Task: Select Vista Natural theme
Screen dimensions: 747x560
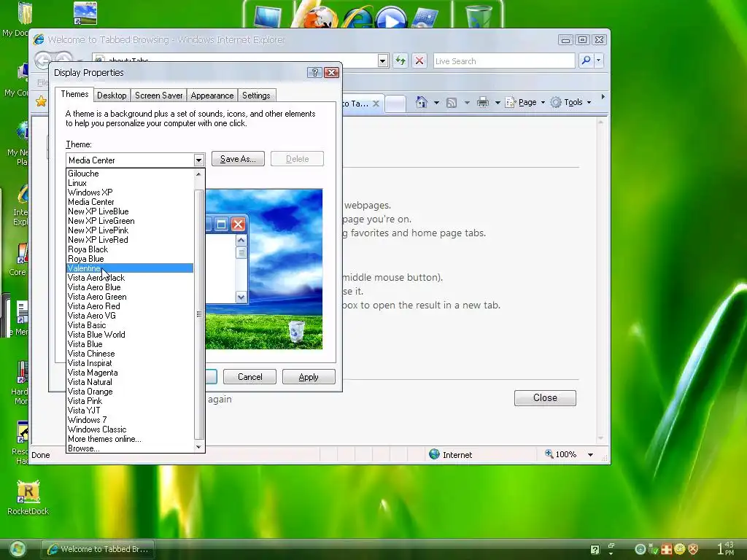Action: point(130,382)
